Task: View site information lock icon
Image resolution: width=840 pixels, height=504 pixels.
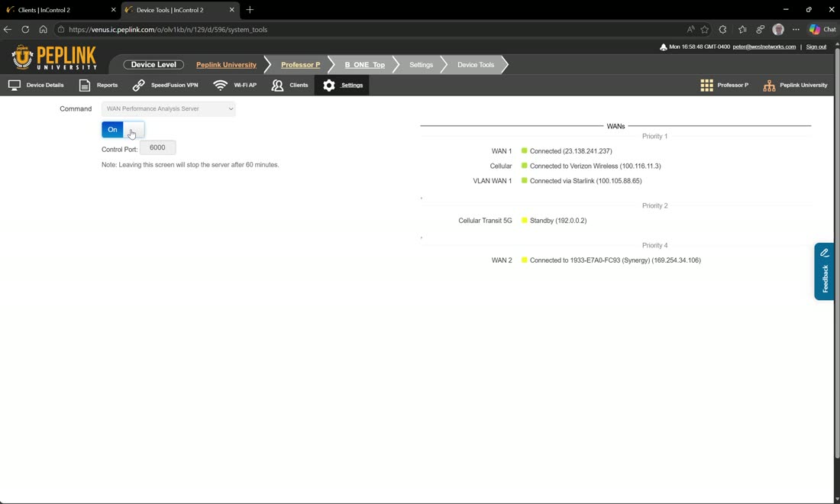Action: click(61, 30)
